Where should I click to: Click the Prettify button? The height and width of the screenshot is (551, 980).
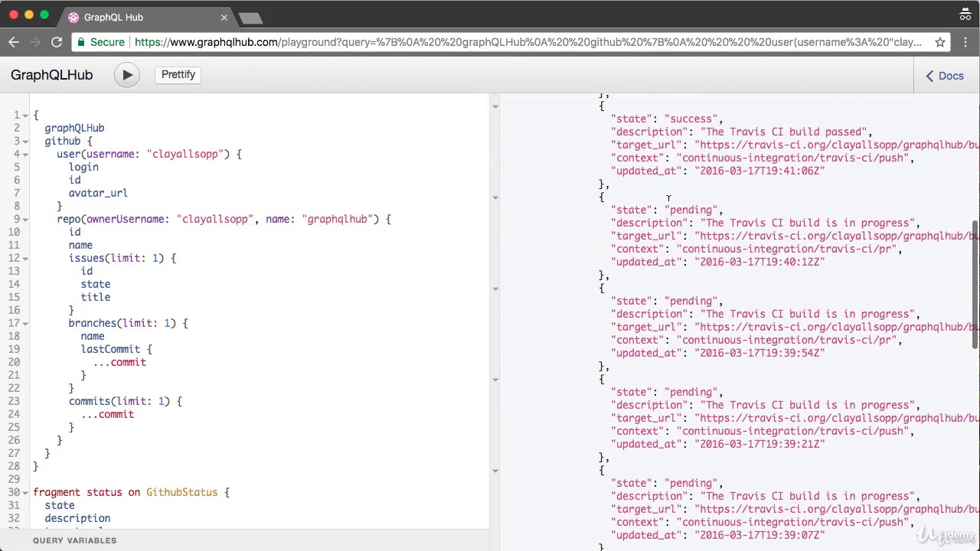click(178, 74)
